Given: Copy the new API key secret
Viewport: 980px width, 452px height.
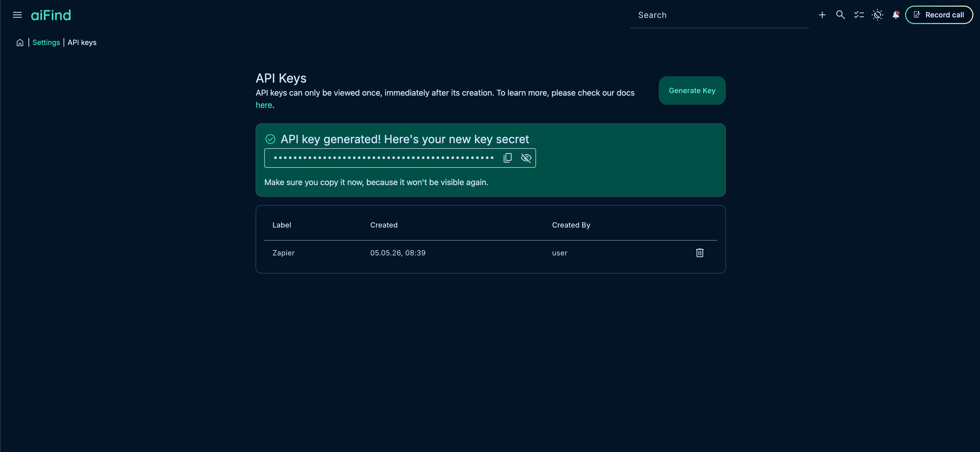Looking at the screenshot, I should tap(507, 158).
